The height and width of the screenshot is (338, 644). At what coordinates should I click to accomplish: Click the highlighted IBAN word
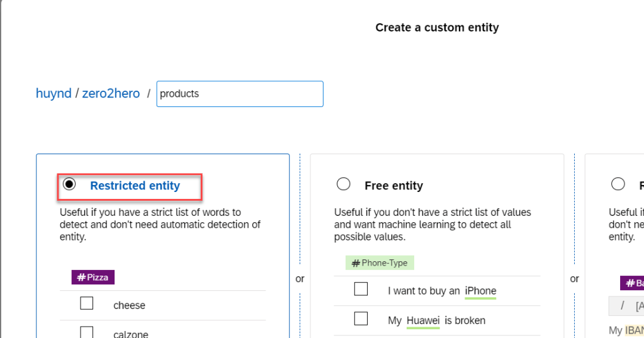click(634, 330)
